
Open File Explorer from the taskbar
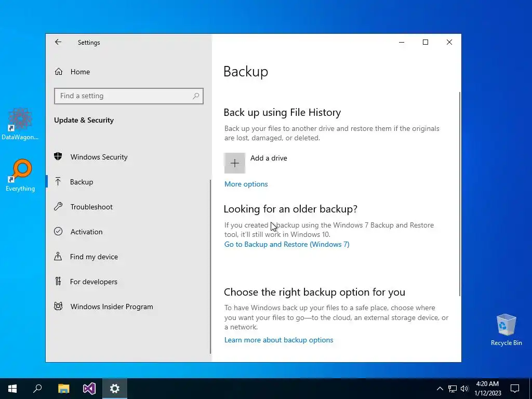point(63,389)
